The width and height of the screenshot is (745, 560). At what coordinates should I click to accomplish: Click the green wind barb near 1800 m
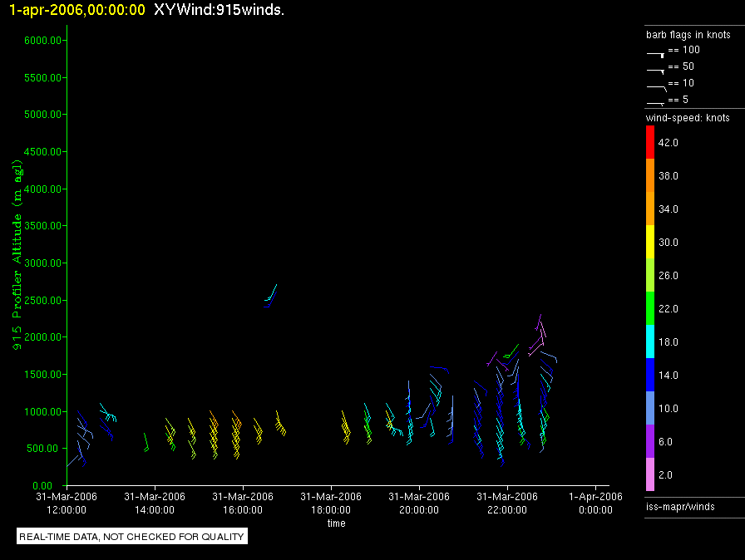(511, 351)
